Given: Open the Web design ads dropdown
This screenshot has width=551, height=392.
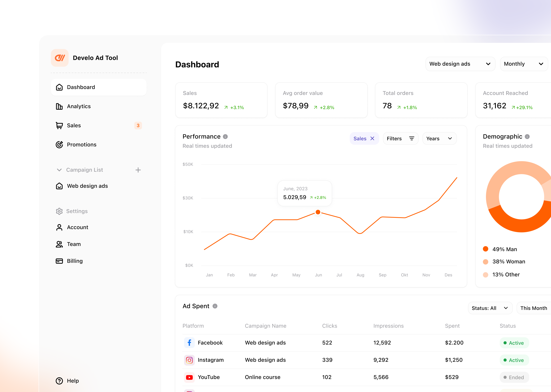Looking at the screenshot, I should coord(460,64).
